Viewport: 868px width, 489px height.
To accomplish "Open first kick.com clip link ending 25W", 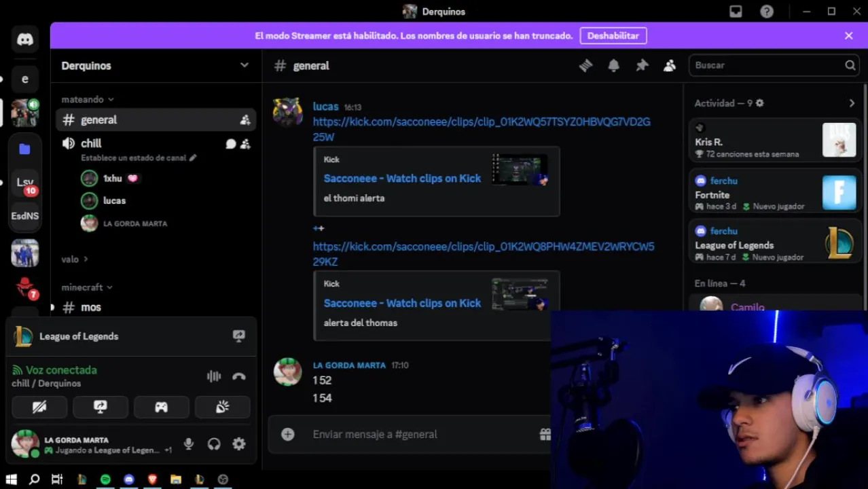I will tap(482, 129).
